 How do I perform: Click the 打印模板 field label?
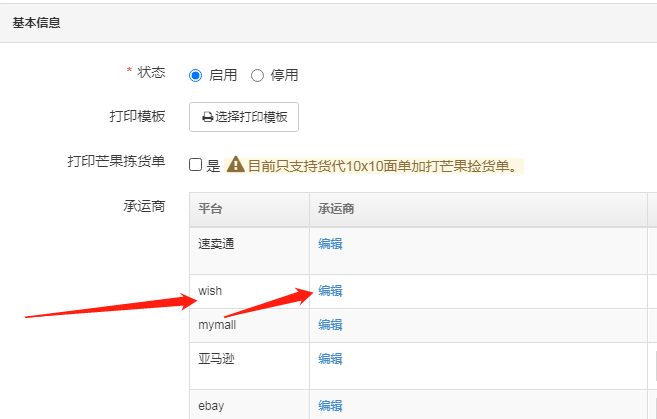tap(137, 116)
